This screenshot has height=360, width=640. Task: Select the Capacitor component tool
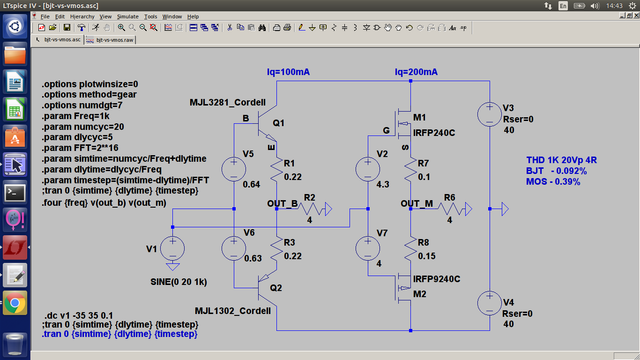coord(344,28)
